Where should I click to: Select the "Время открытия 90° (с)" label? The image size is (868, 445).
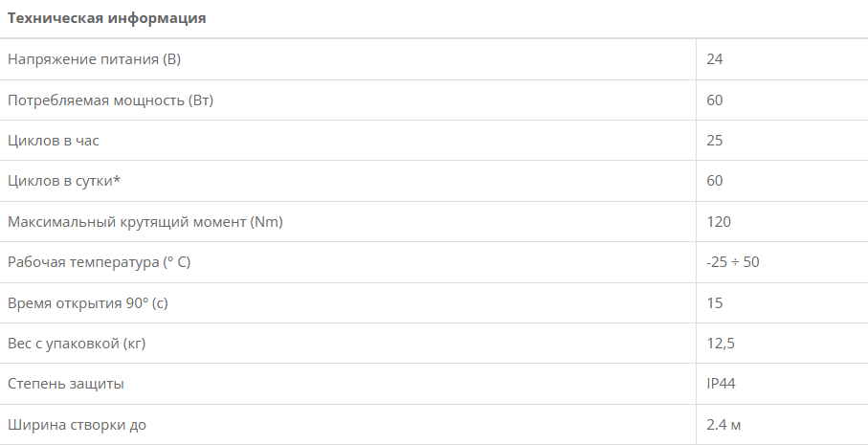87,303
